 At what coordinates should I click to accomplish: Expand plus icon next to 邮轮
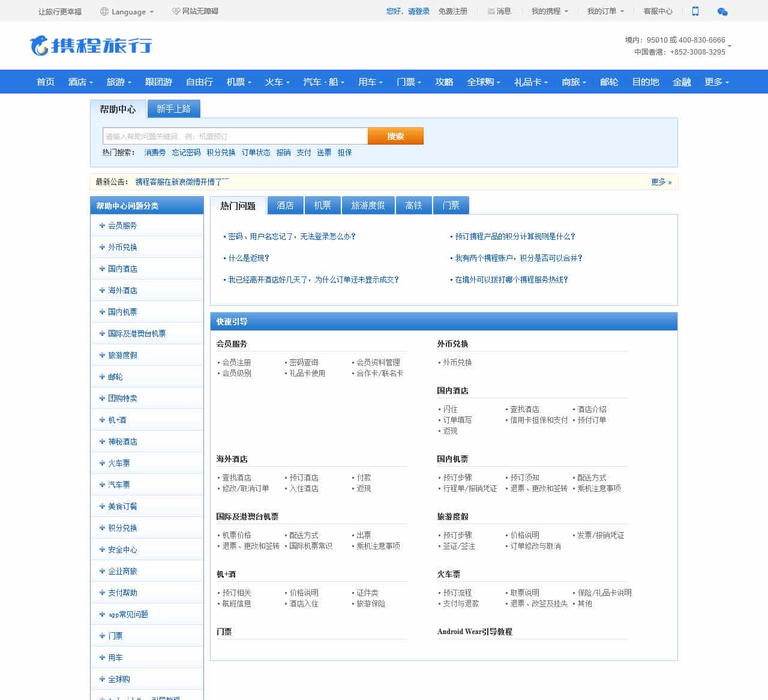(x=102, y=377)
